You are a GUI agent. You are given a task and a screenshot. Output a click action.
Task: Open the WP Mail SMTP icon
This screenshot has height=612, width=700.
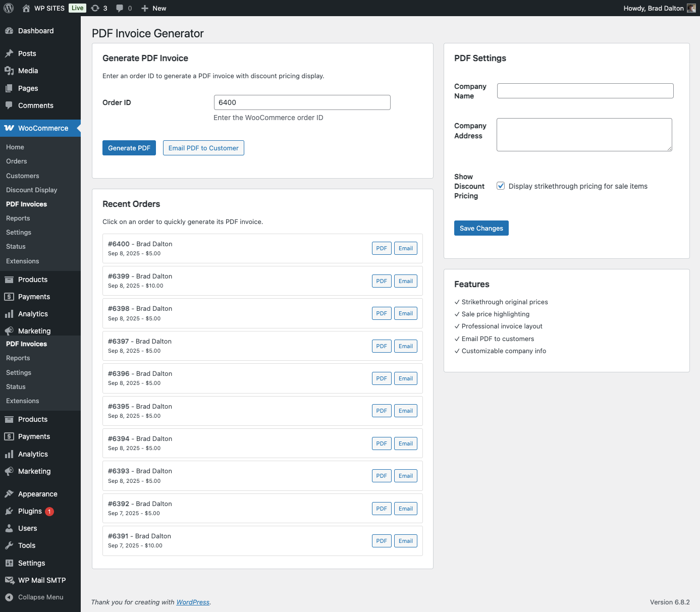click(x=9, y=580)
